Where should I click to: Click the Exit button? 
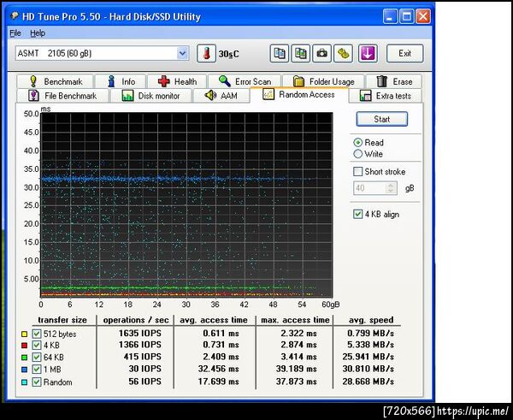(x=404, y=53)
